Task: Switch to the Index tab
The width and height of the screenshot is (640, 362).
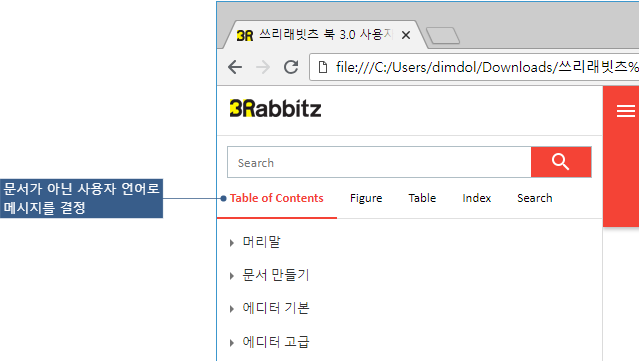Action: (476, 198)
